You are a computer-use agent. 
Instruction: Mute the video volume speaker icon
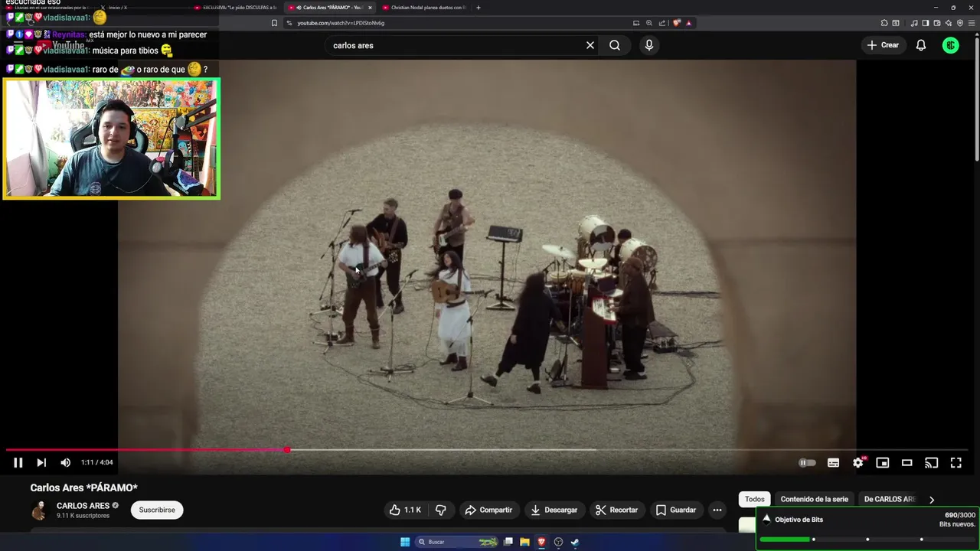65,462
